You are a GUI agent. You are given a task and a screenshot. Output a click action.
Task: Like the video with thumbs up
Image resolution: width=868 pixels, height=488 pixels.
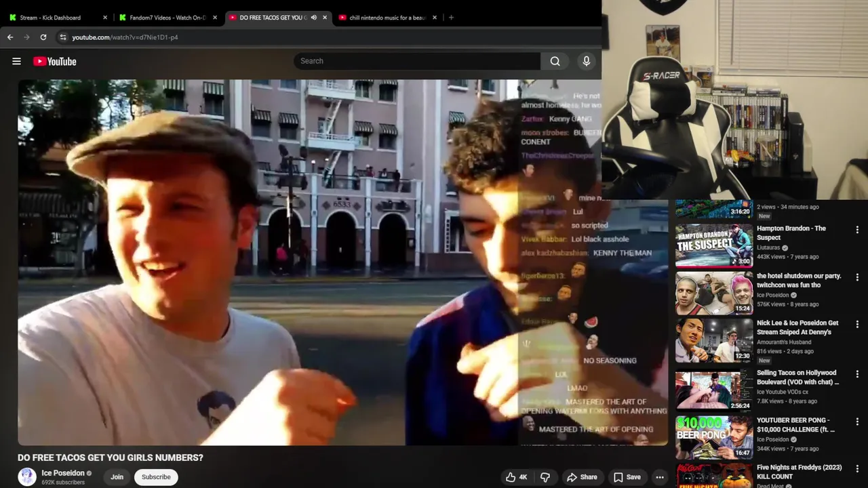(516, 477)
